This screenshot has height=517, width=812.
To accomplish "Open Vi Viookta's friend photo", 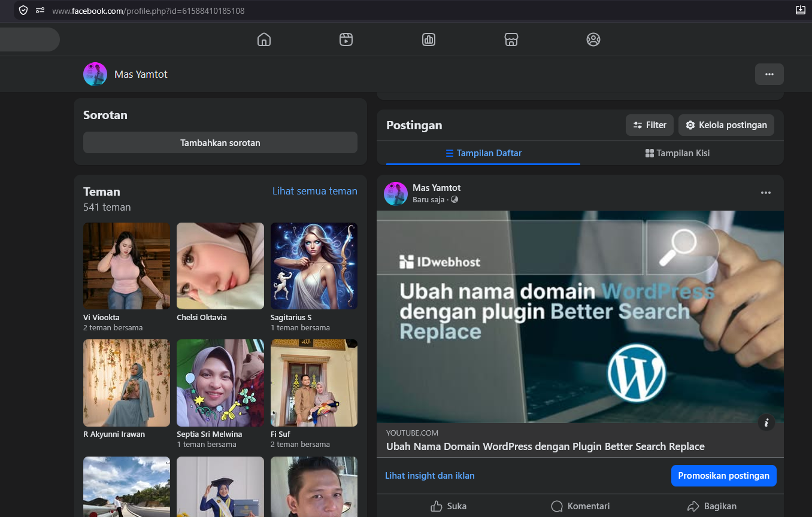I will [x=126, y=266].
